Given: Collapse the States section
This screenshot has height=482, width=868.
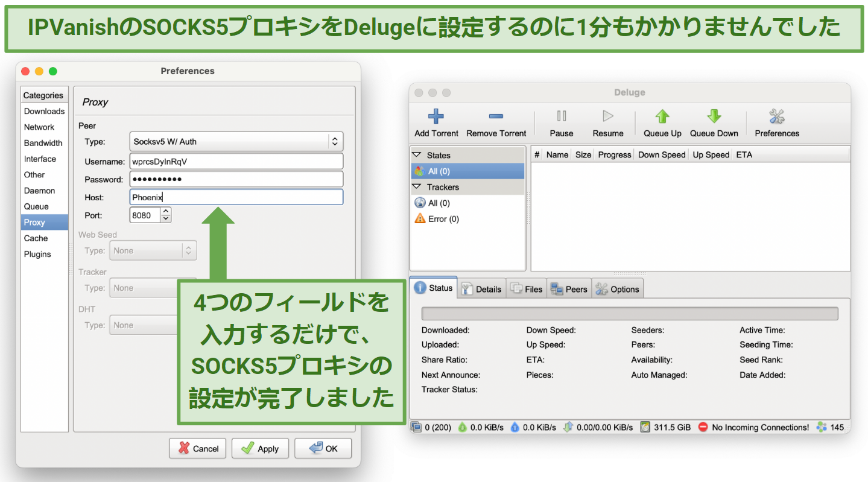Looking at the screenshot, I should click(417, 155).
